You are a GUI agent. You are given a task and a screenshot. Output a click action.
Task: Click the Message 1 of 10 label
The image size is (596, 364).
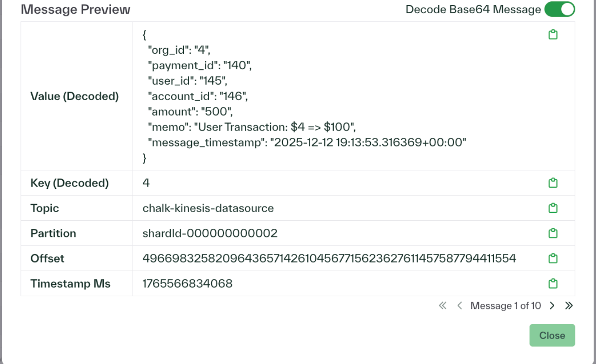click(x=505, y=306)
